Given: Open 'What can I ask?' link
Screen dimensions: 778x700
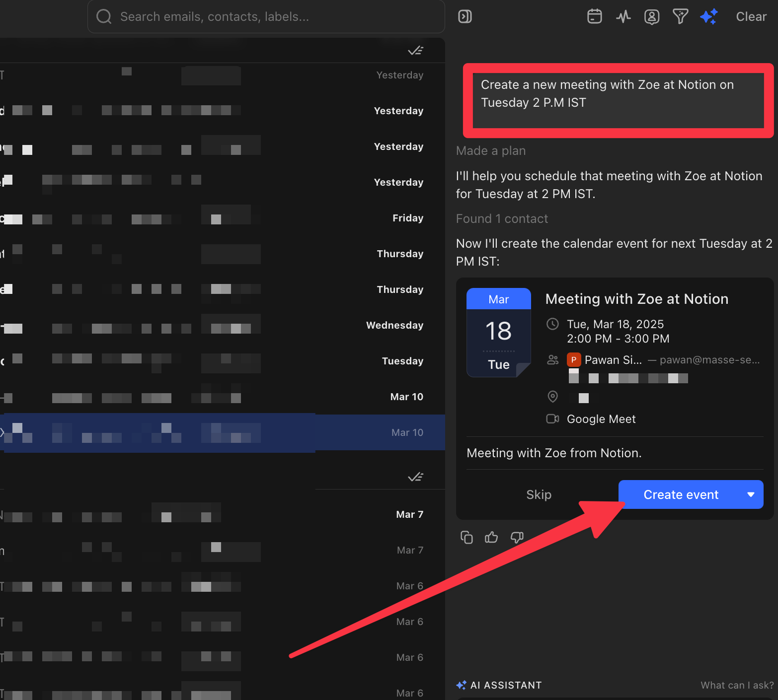Looking at the screenshot, I should (x=737, y=685).
